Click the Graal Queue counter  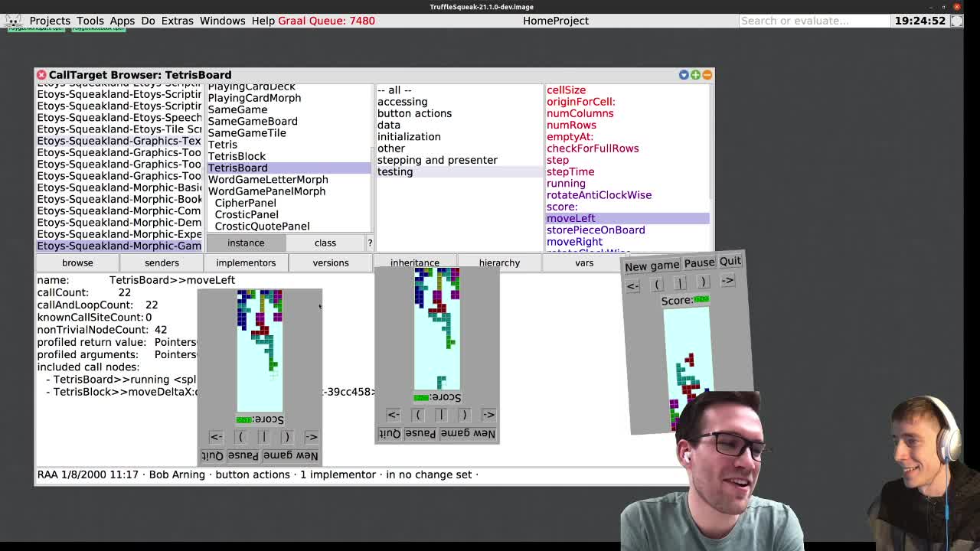[326, 21]
